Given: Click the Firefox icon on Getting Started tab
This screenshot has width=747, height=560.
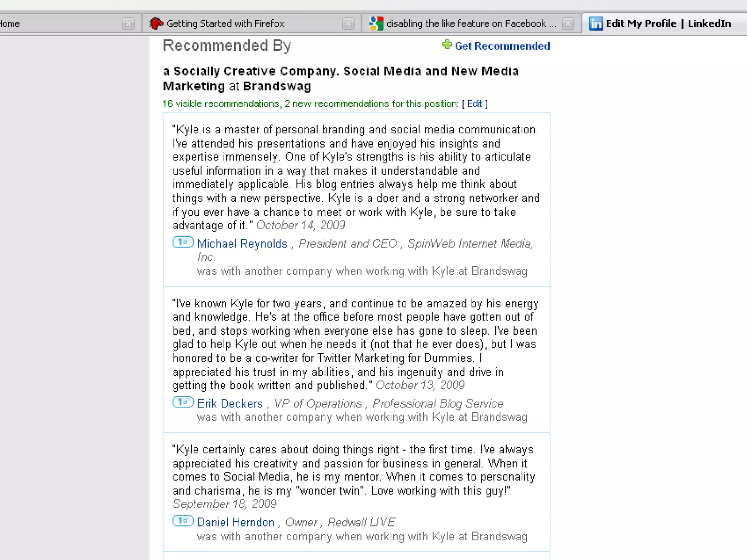Looking at the screenshot, I should point(156,24).
